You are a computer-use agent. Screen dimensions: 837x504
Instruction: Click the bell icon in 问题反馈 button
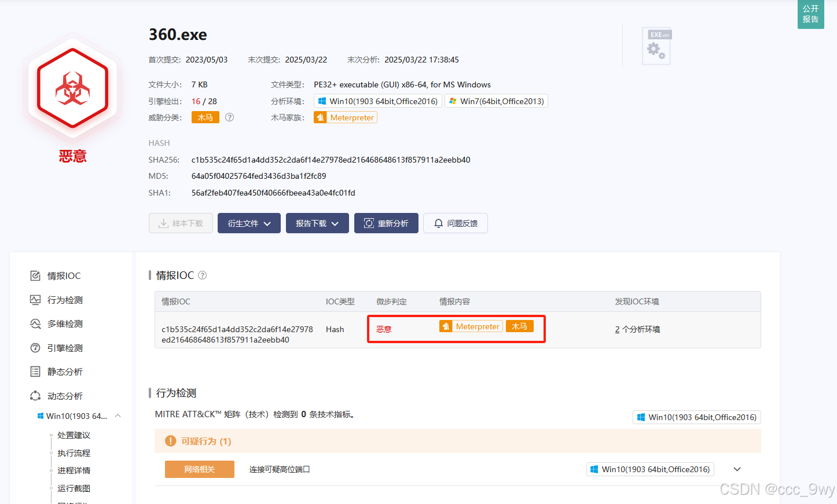click(x=438, y=223)
